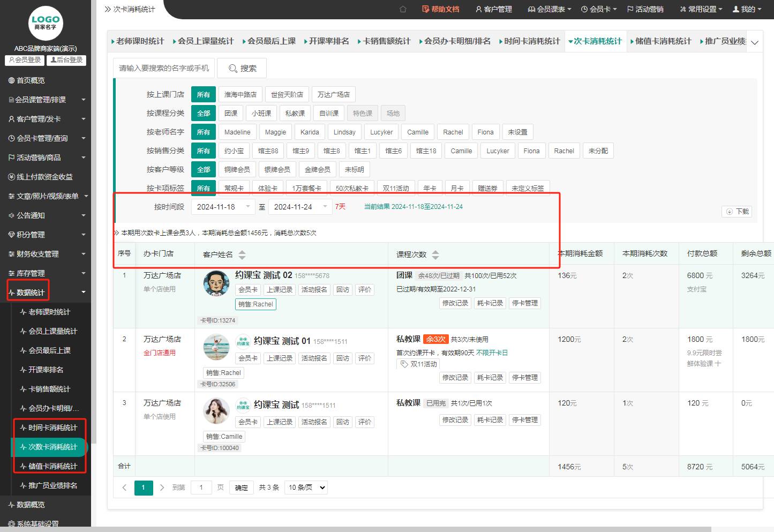This screenshot has width=774, height=532.
Task: Click 约课宝 badge icon beside 测试 01
Action: coord(243,341)
